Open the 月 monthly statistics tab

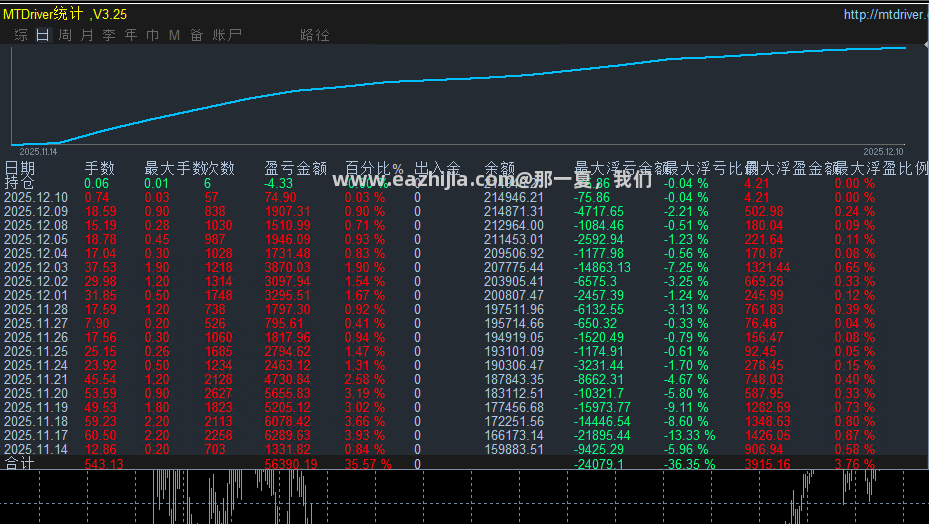pyautogui.click(x=87, y=35)
